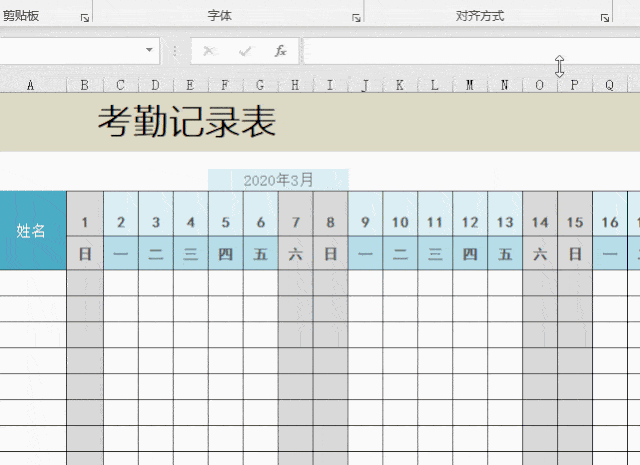Click the 考勤记录表 title text
The height and width of the screenshot is (465, 640).
coord(187,121)
